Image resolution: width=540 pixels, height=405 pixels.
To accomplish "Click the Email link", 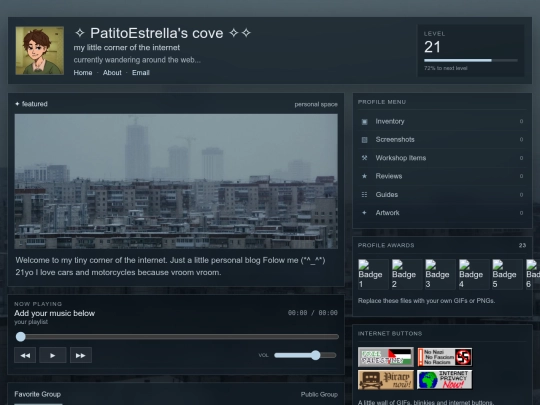I will pyautogui.click(x=141, y=73).
